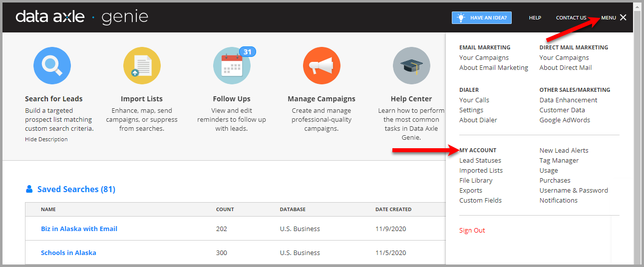
Task: Open CONTACT US in the header
Action: point(571,18)
